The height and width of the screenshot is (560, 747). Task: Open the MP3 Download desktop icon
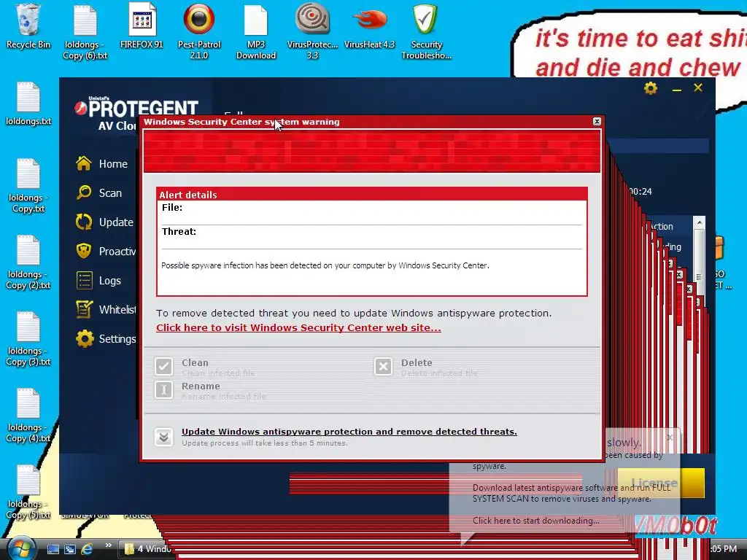256,31
